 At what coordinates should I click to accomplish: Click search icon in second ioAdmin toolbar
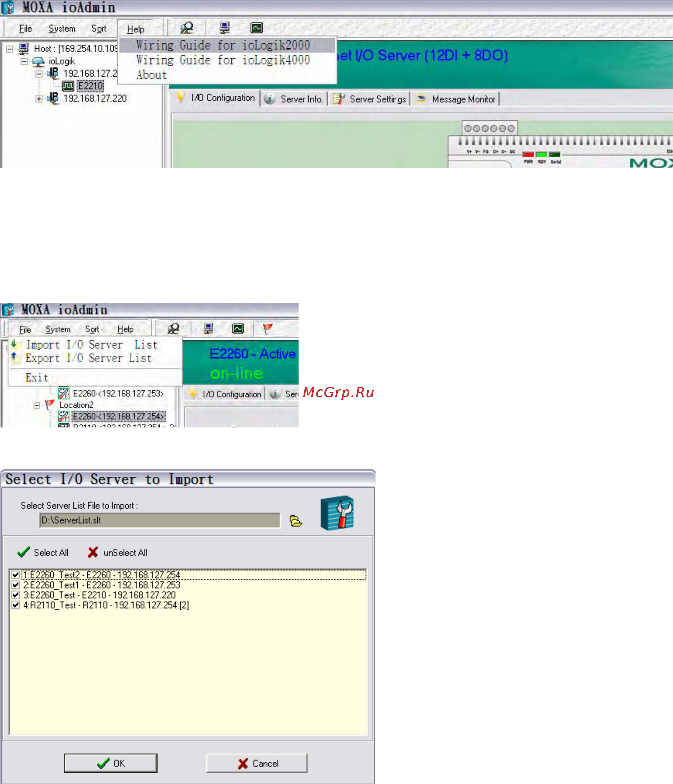tap(173, 328)
